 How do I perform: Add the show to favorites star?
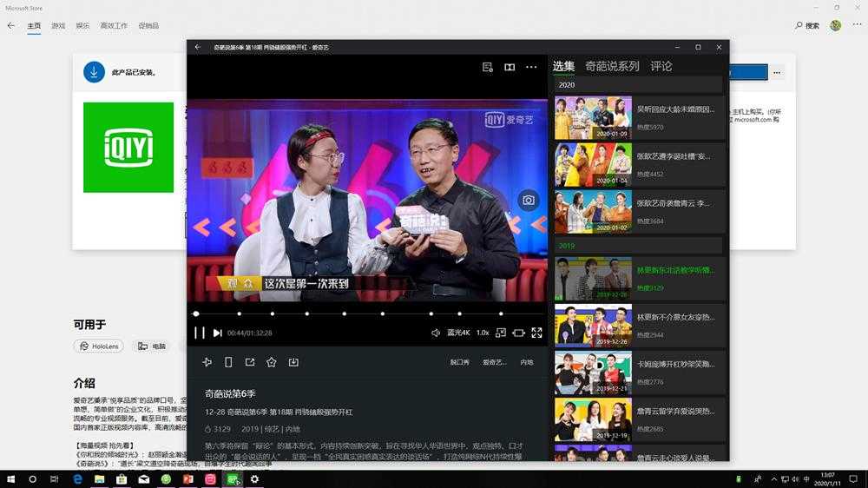click(x=271, y=362)
